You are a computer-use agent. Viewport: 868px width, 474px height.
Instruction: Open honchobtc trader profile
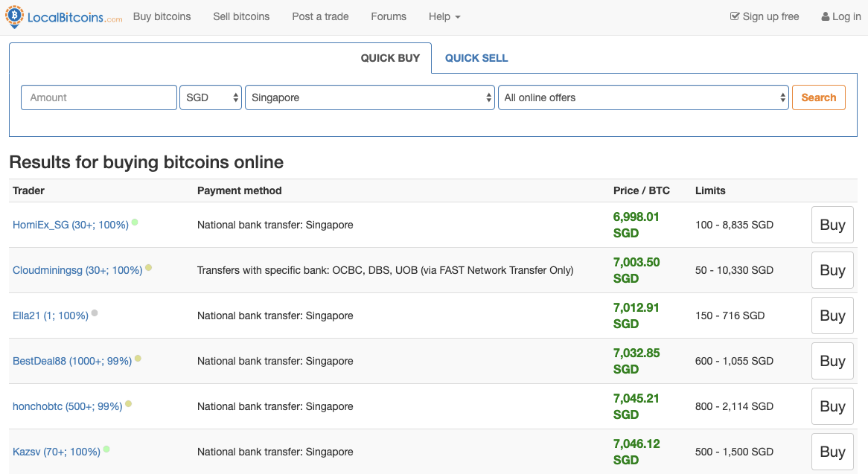click(x=68, y=406)
